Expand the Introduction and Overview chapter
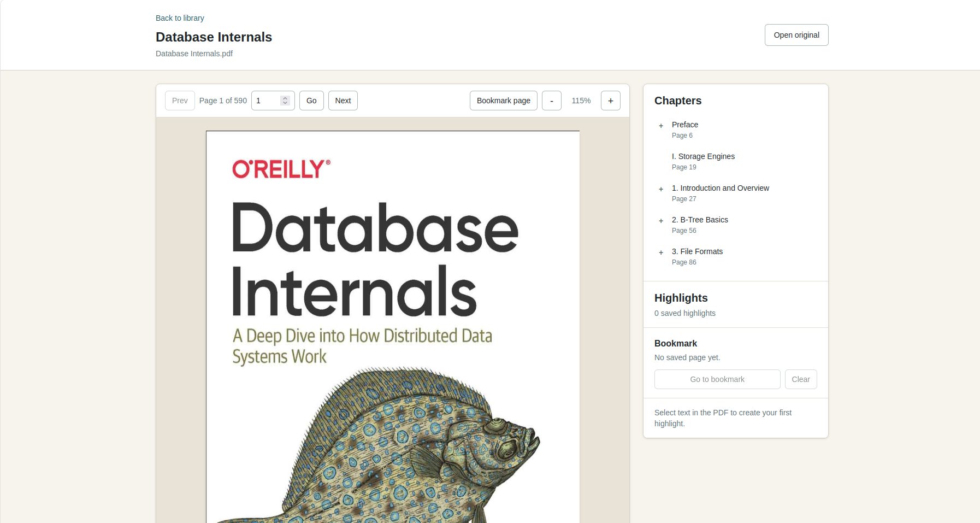 point(661,189)
